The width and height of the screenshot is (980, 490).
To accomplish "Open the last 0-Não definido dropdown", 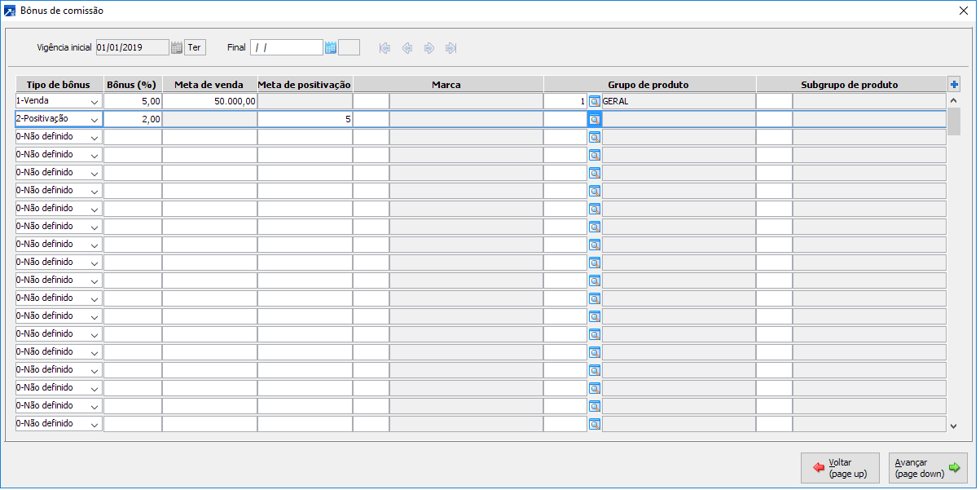I will click(95, 424).
